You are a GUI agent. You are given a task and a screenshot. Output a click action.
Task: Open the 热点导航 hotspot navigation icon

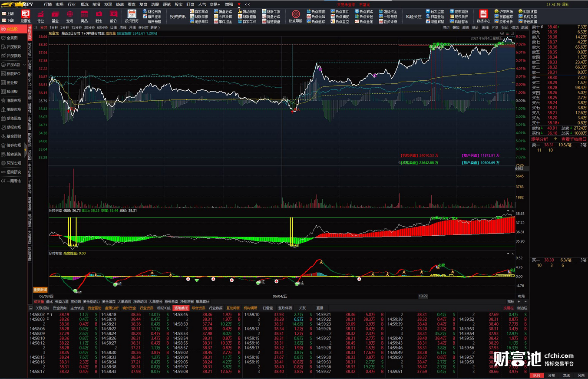click(x=295, y=16)
